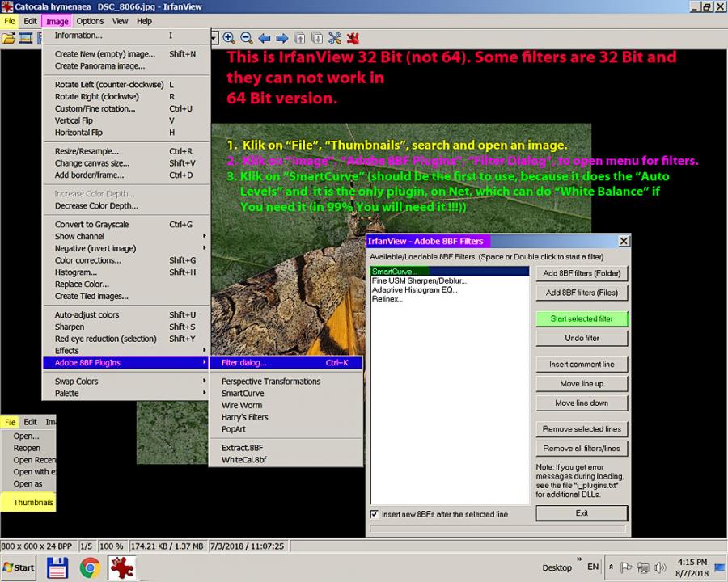Expand the Effects submenu

(x=126, y=351)
